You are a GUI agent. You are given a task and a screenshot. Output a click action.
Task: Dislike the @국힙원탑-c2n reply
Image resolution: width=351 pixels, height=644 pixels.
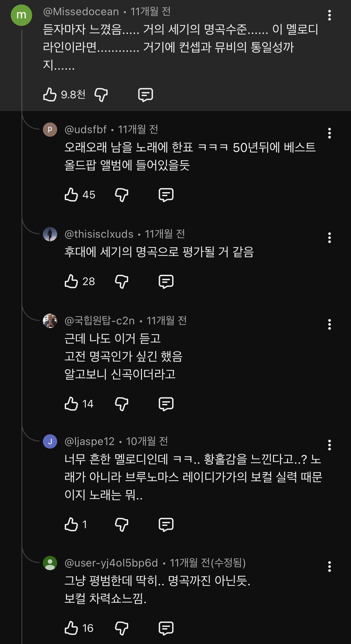(x=121, y=404)
